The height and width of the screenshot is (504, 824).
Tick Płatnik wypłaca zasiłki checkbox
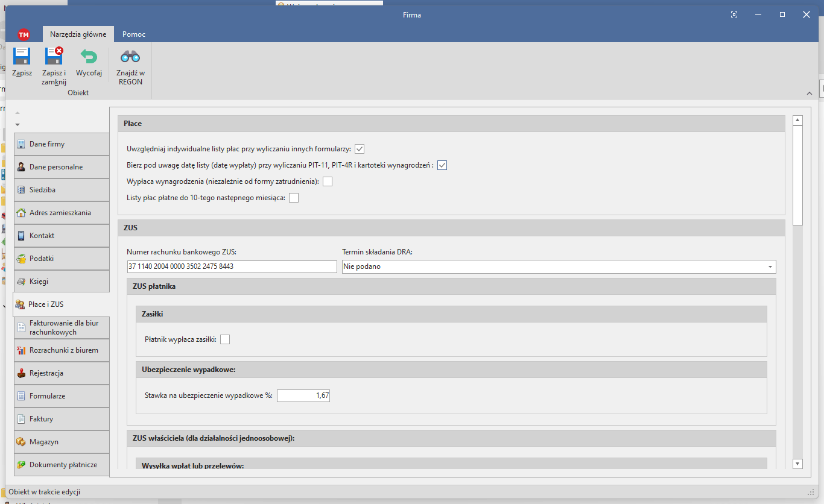tap(225, 339)
